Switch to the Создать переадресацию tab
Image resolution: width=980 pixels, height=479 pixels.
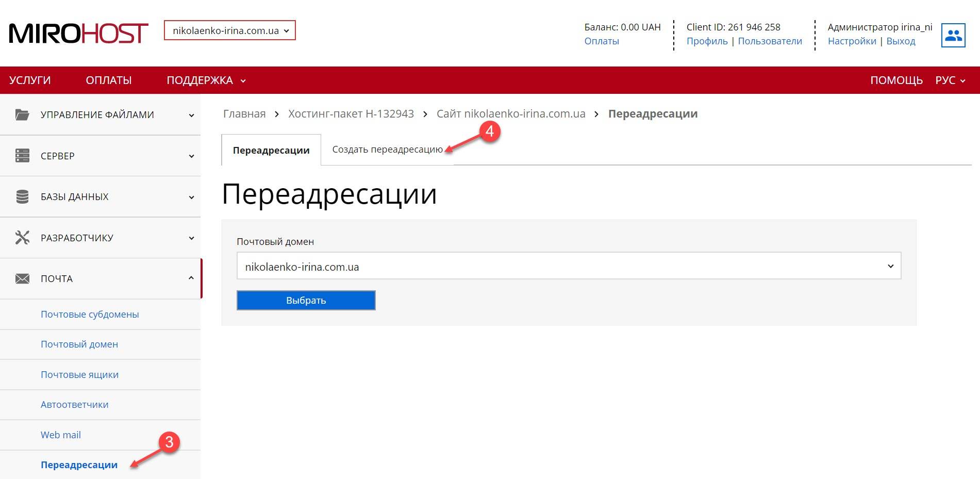pos(387,150)
